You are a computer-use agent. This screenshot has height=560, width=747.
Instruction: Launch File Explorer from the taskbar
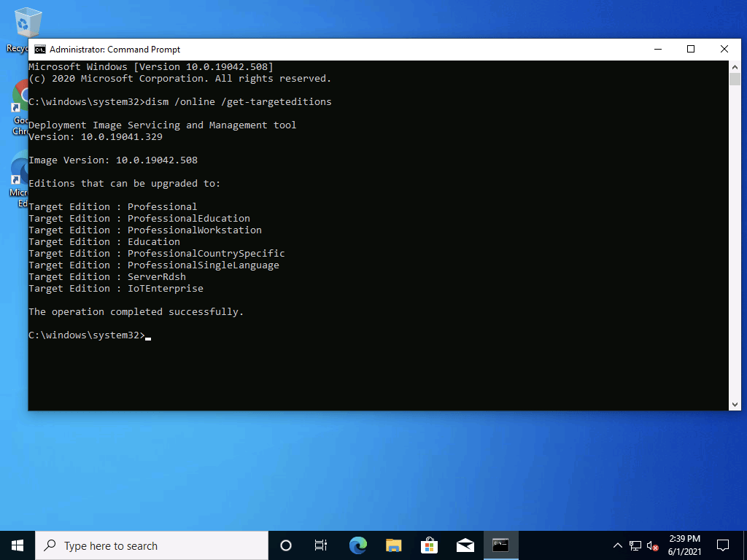(x=393, y=545)
